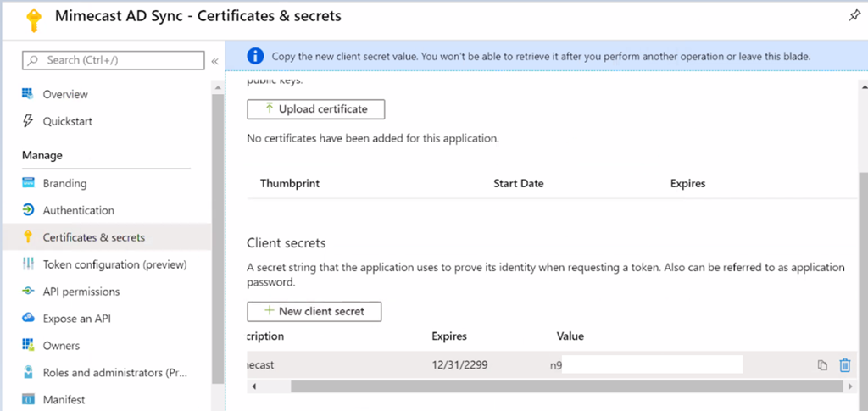
Task: Click the content vertical scrollbar up arrow
Action: click(x=862, y=87)
